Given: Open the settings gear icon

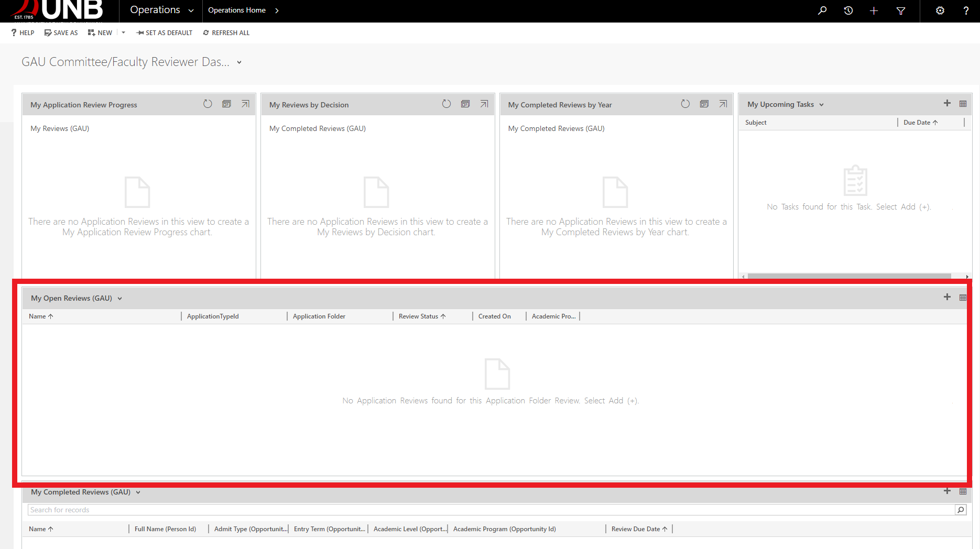Looking at the screenshot, I should [x=940, y=10].
